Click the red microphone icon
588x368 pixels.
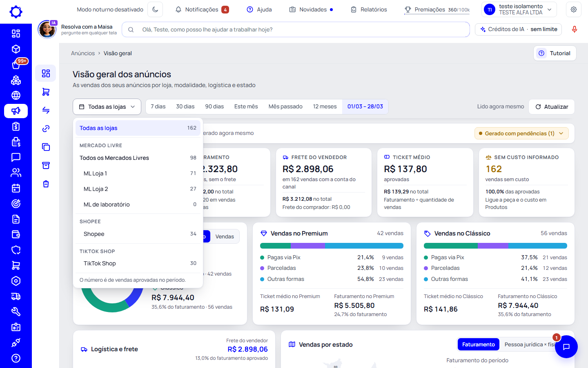coord(575,29)
